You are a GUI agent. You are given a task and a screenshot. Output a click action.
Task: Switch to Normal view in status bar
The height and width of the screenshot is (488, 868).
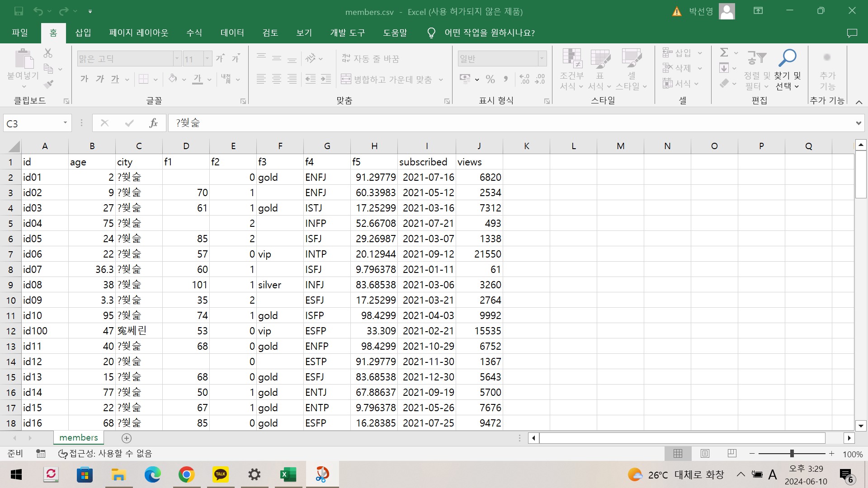(678, 454)
